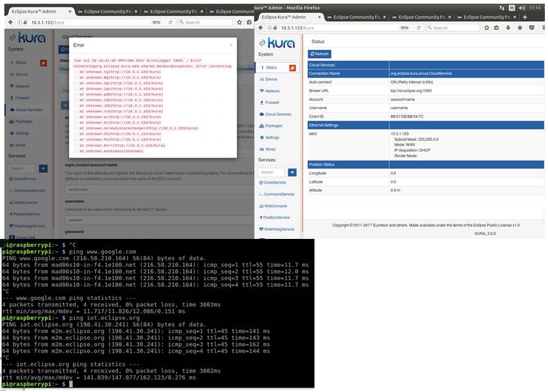Close Eclipse Kura Admin tab in right window
548x392 pixels.
point(319,17)
